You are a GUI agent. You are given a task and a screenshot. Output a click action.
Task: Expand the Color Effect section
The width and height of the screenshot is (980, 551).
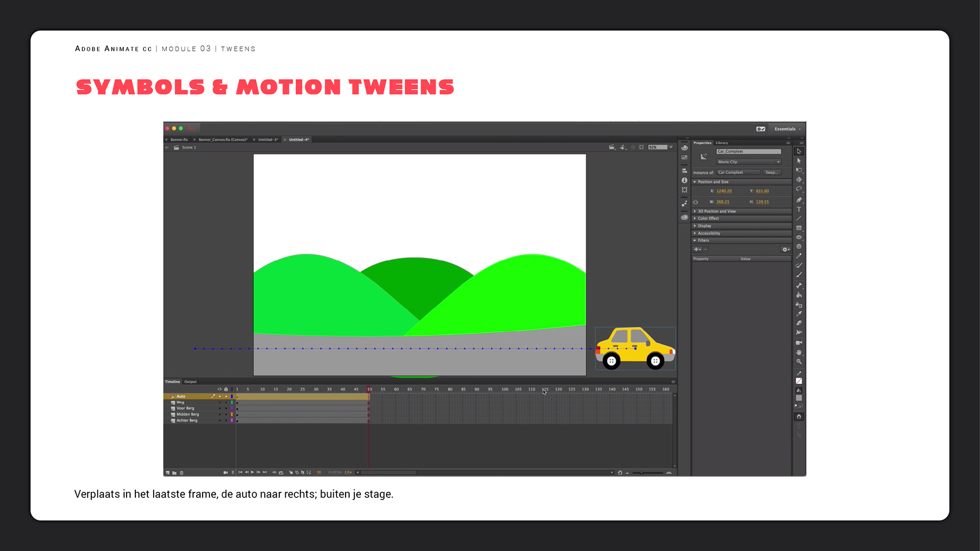click(x=708, y=218)
